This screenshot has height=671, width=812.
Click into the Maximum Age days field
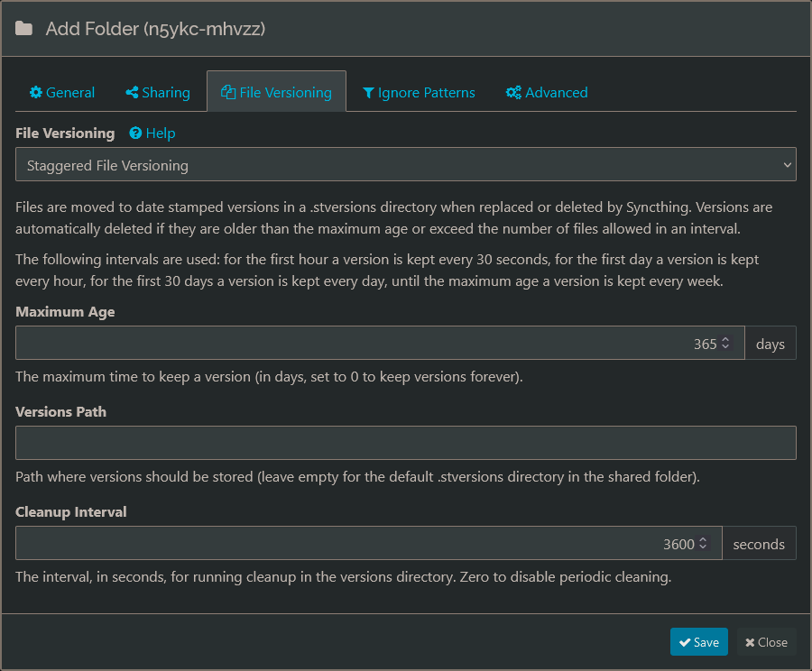coord(361,344)
